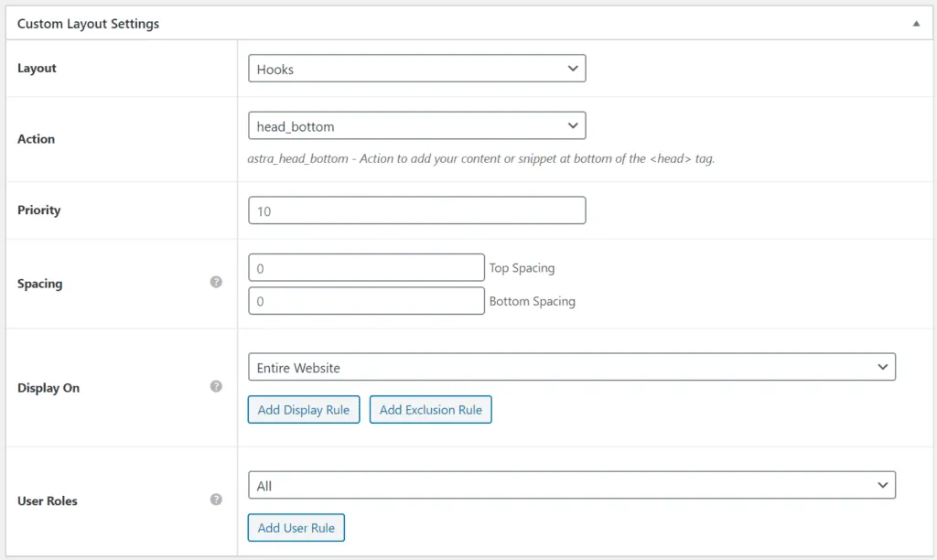Click the Top Spacing input field
Screen dimensions: 937x560
[366, 268]
